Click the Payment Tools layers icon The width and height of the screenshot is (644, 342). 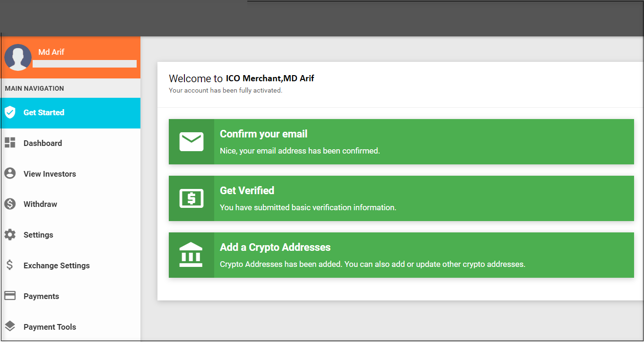(10, 326)
